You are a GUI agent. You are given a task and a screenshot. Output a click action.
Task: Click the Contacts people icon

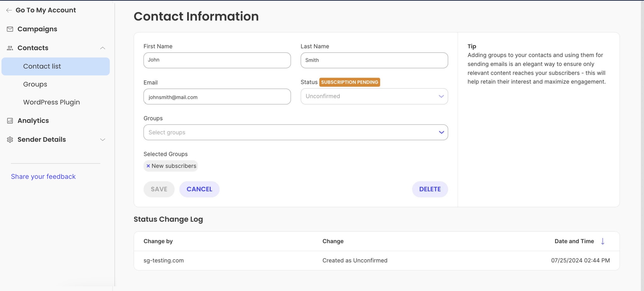[x=10, y=48]
